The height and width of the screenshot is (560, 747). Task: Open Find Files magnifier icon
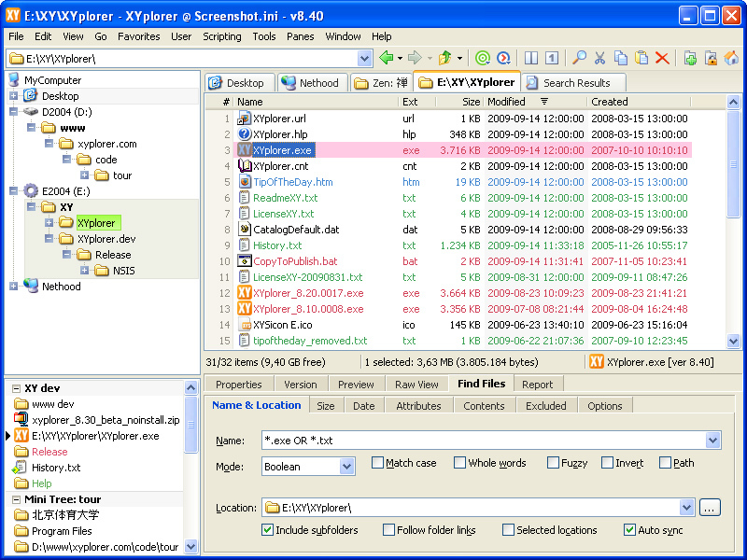(579, 58)
